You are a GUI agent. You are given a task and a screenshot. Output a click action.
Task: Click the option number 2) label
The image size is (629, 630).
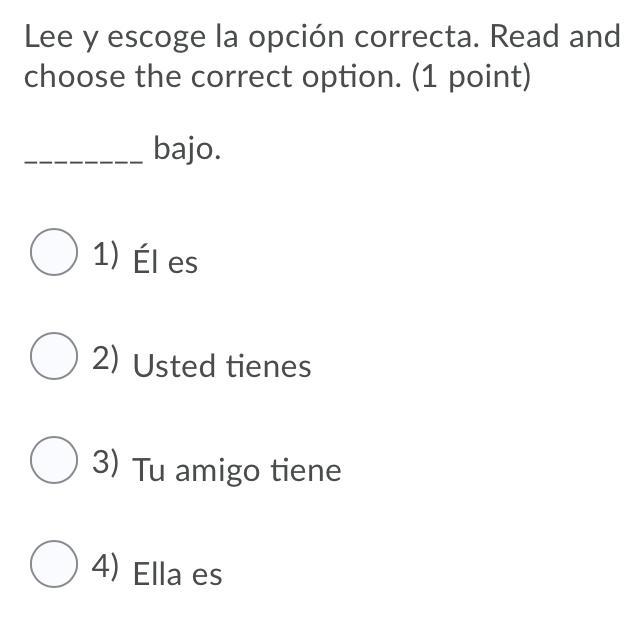[x=106, y=359]
